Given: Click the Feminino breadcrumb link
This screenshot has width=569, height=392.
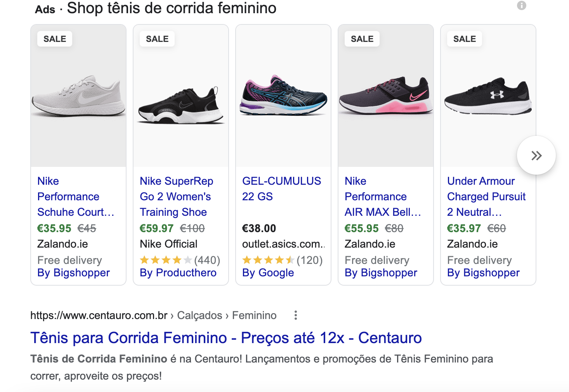Looking at the screenshot, I should (254, 315).
